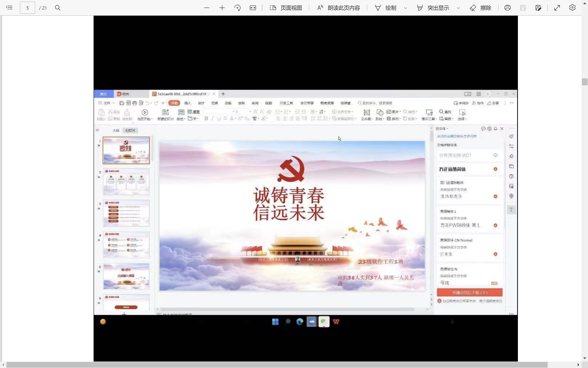Open Edge browser from the taskbar
Viewport: 588px width, 368px height.
coord(300,322)
